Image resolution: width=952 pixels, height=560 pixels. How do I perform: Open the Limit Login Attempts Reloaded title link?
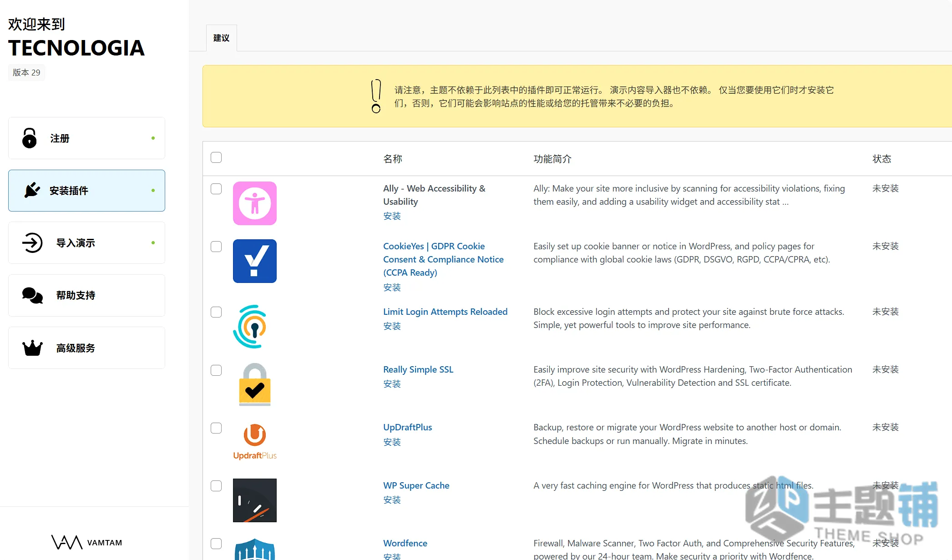[445, 312]
